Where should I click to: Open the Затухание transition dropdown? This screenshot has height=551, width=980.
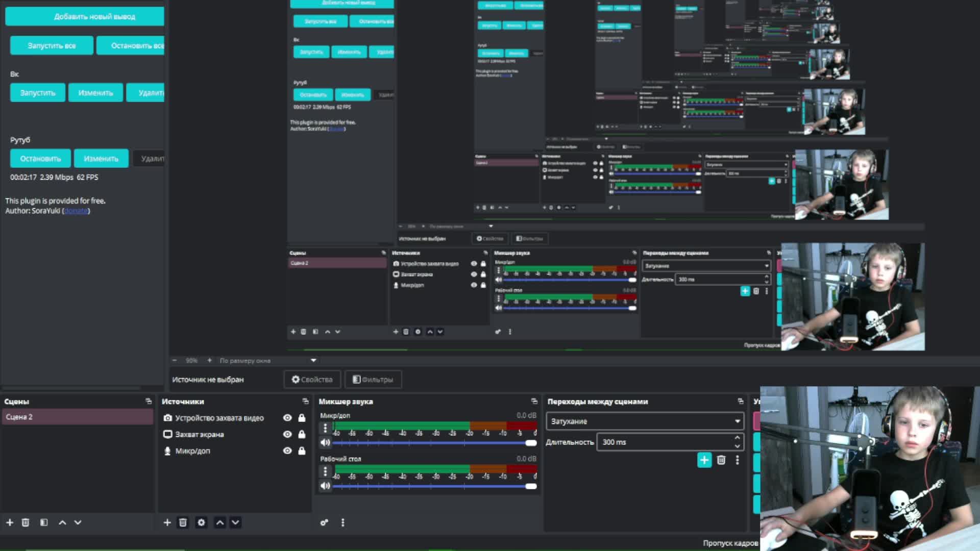[645, 421]
